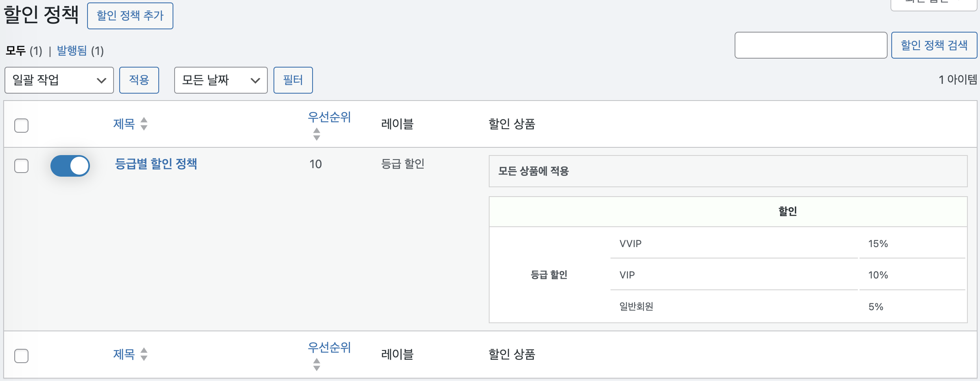Show the 발행됨 policies filter
The image size is (980, 381).
72,51
